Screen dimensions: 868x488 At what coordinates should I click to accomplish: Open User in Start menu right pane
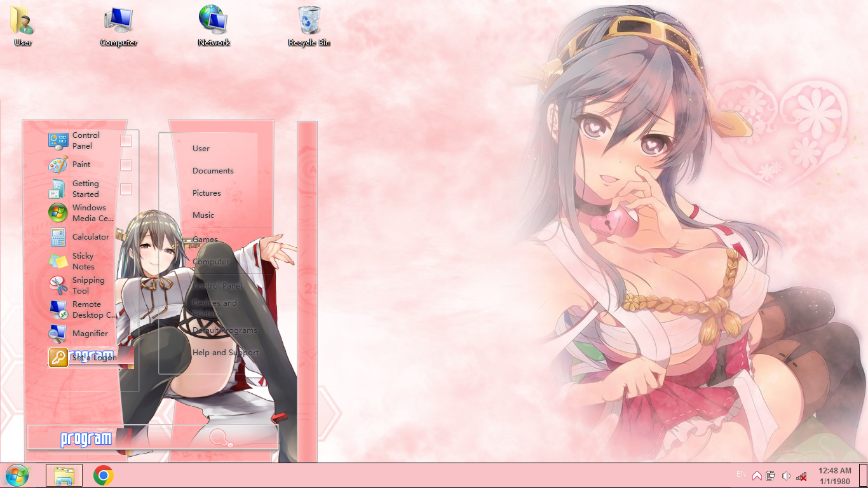tap(201, 149)
